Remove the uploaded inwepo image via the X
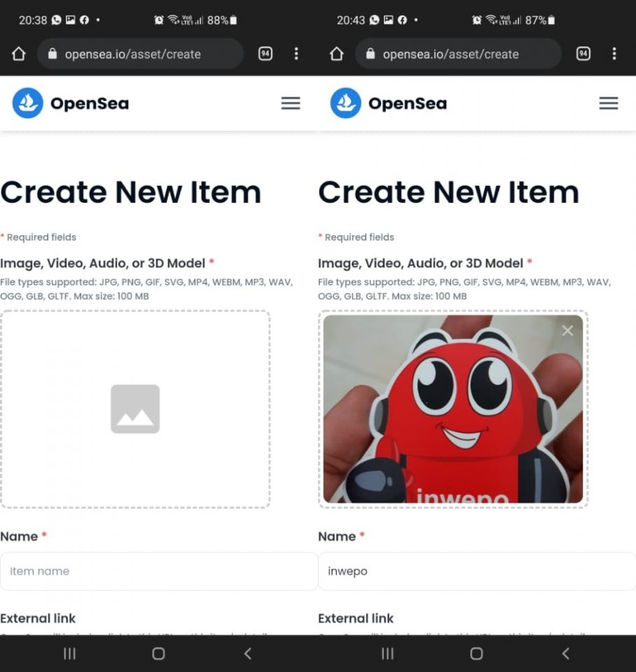Screen dimensions: 636x672 [567, 330]
